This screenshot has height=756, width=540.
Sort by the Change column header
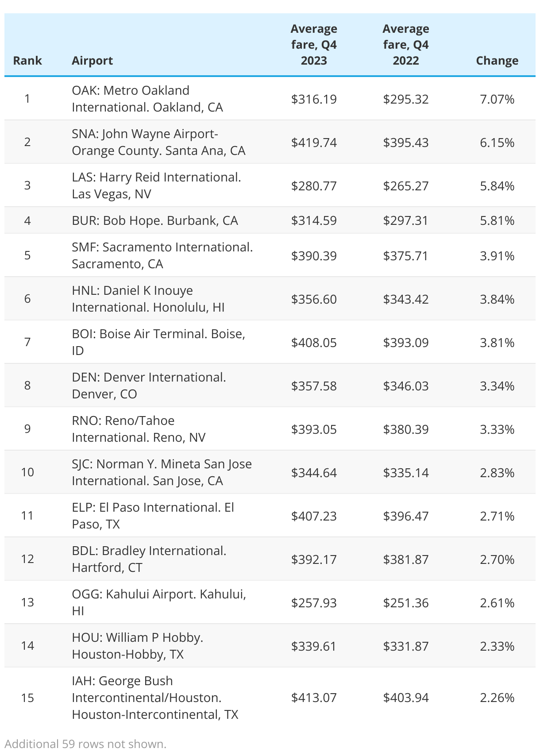coord(497,61)
